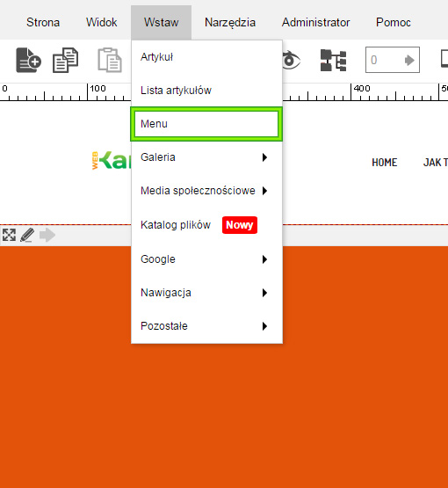This screenshot has width=448, height=488.
Task: Expand the Pozostałe submenu
Action: [x=206, y=326]
